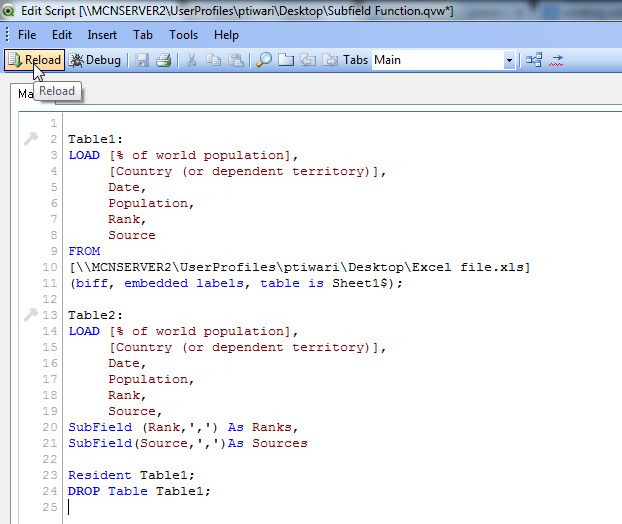Open the Tools menu
622x524 pixels.
183,35
